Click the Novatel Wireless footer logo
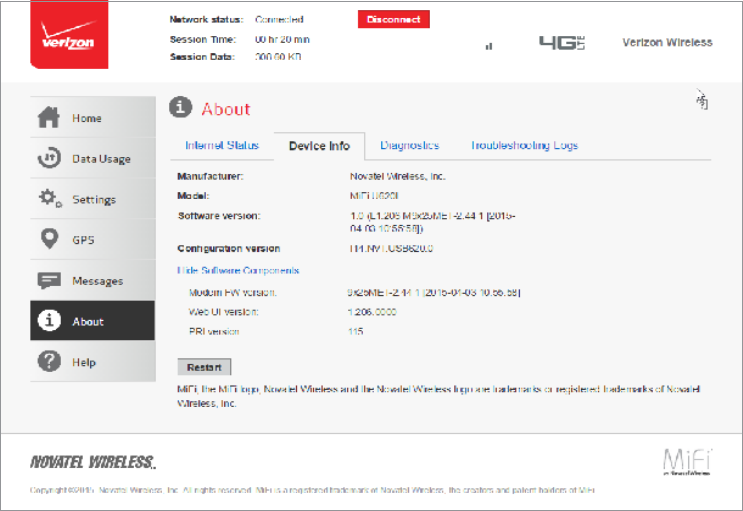The height and width of the screenshot is (511, 743). coord(93,462)
